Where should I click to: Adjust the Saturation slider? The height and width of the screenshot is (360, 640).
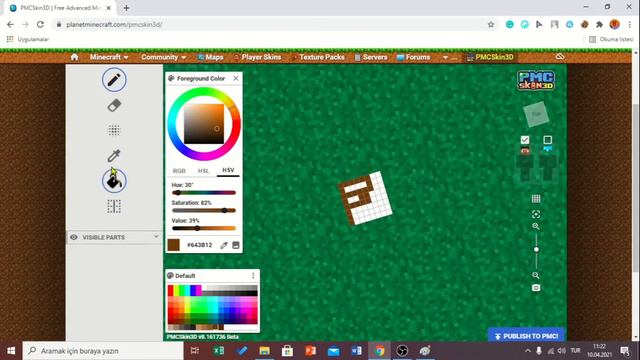pos(204,211)
